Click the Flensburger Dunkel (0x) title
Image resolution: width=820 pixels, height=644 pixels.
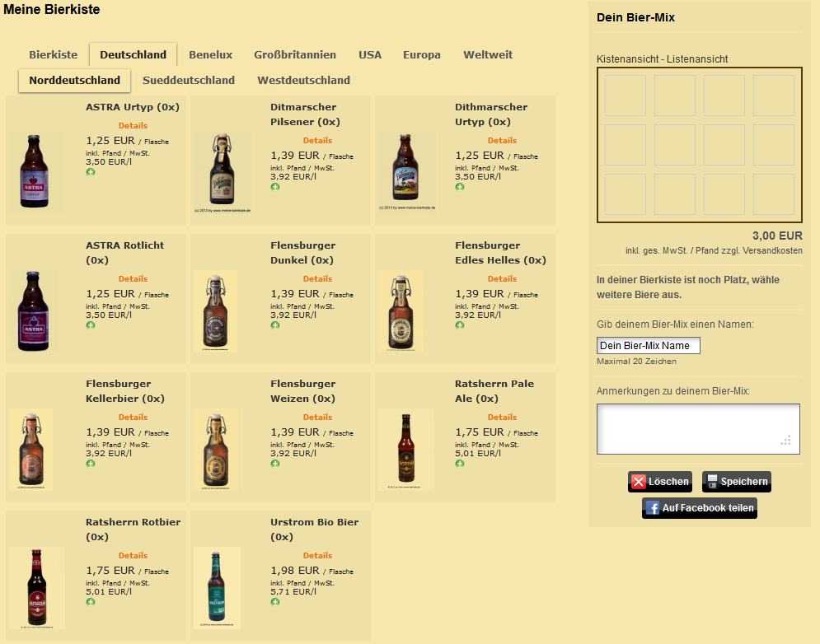[x=302, y=253]
